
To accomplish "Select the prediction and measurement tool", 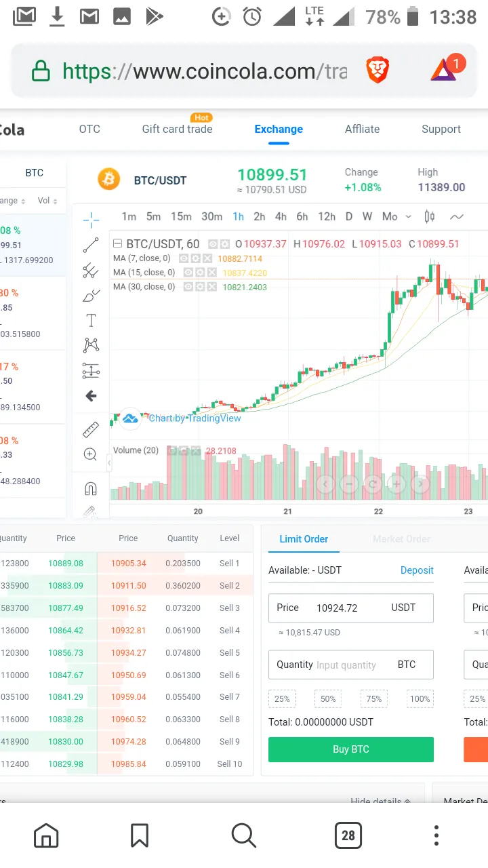I will click(x=91, y=370).
